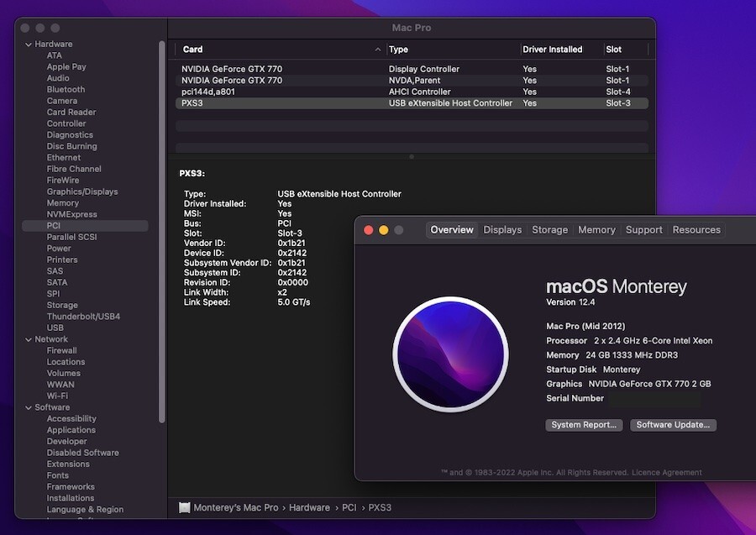Click the System Report… button
This screenshot has width=756, height=535.
[584, 425]
